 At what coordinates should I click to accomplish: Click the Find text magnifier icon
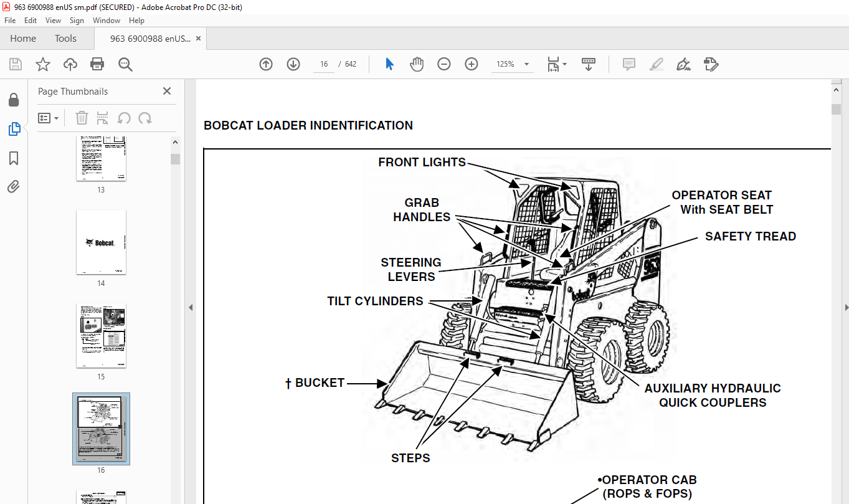(x=125, y=64)
